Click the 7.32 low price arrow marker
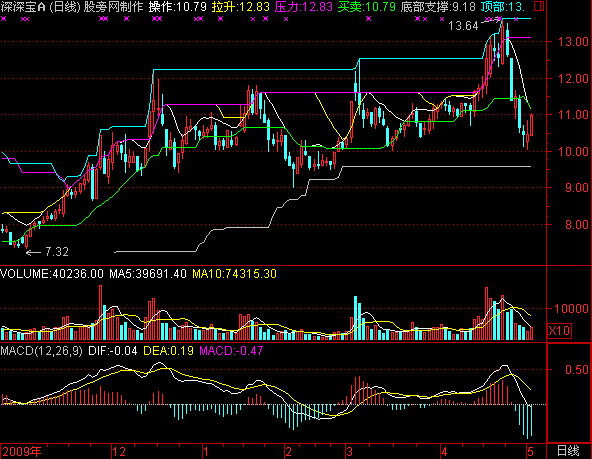 [x=47, y=252]
